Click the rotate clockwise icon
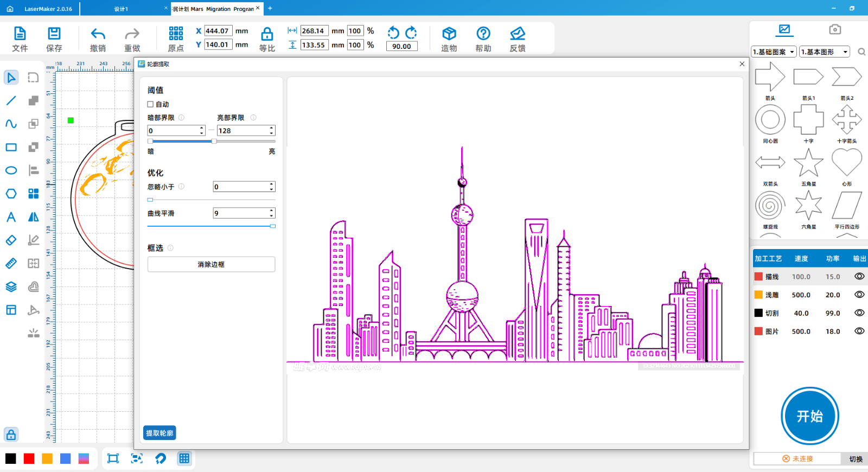Image resolution: width=868 pixels, height=472 pixels. coord(412,33)
